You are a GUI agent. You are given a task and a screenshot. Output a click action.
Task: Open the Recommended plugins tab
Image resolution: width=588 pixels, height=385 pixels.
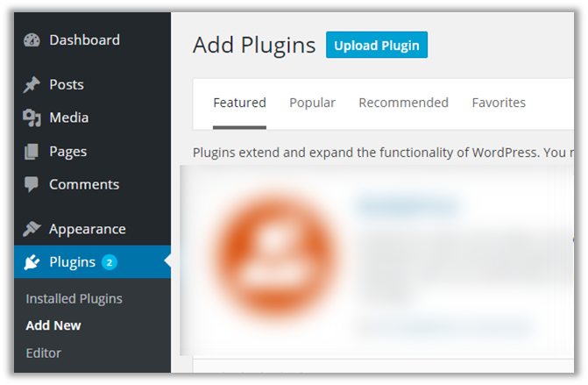point(403,103)
